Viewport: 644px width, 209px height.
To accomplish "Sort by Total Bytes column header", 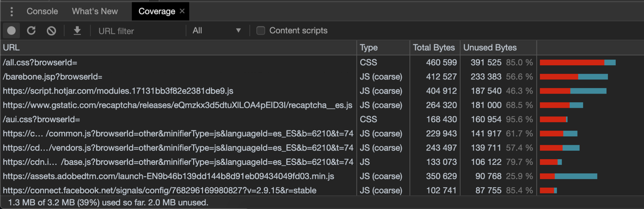I will point(434,48).
